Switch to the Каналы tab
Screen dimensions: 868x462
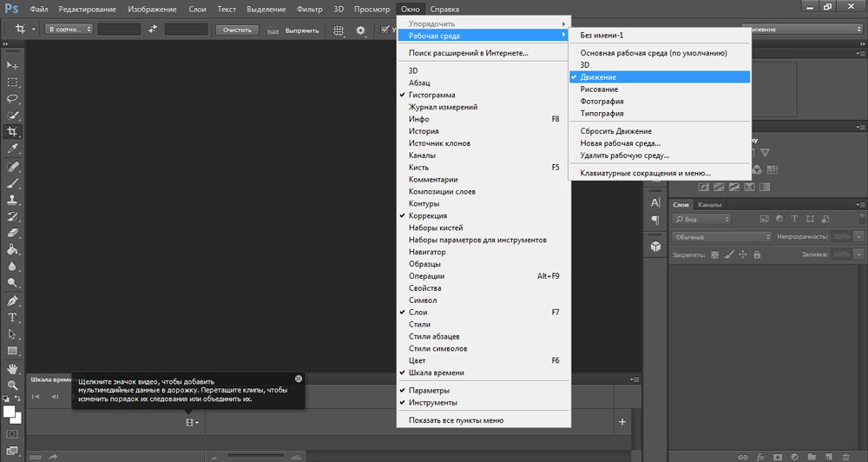[x=709, y=205]
